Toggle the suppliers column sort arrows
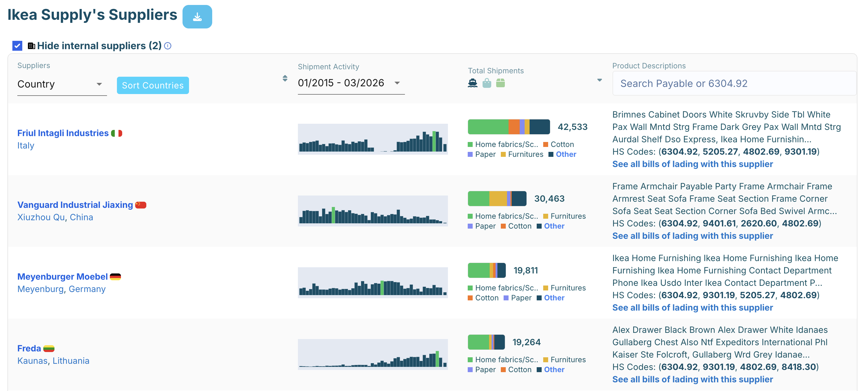The image size is (868, 391). (285, 79)
